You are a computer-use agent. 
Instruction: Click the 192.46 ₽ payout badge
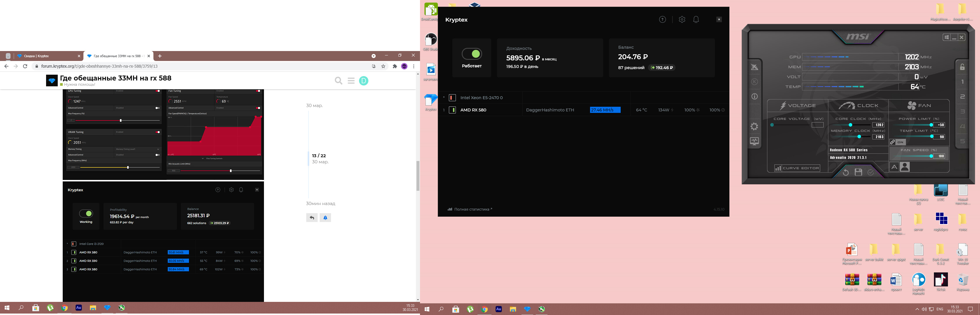pyautogui.click(x=661, y=68)
